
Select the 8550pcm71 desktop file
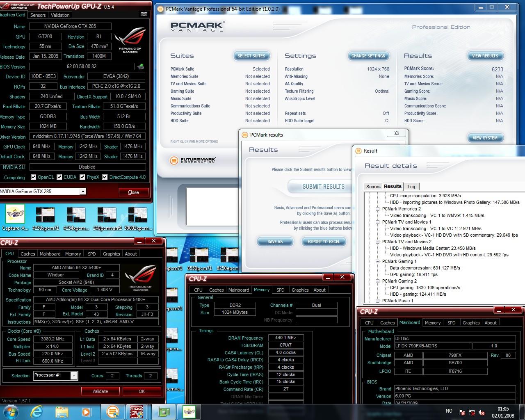pos(199,258)
